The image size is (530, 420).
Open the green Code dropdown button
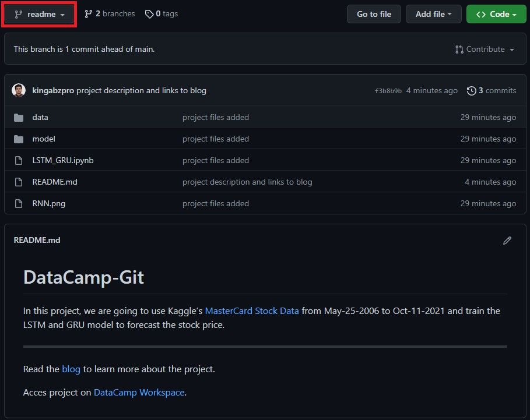point(496,14)
